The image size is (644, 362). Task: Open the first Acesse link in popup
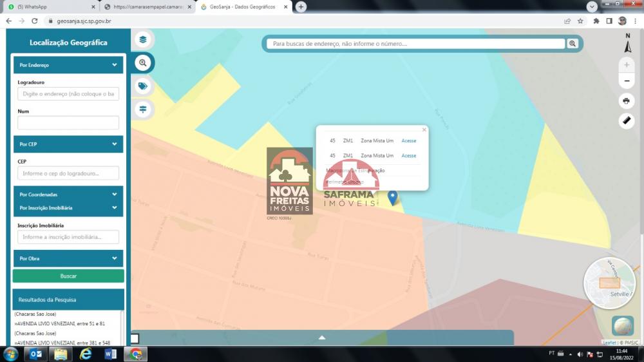coord(408,140)
